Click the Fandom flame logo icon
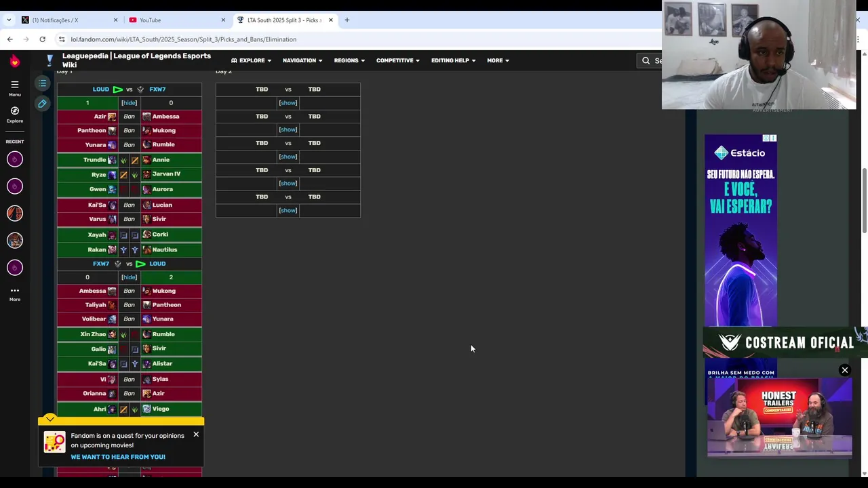This screenshot has height=488, width=868. (15, 61)
